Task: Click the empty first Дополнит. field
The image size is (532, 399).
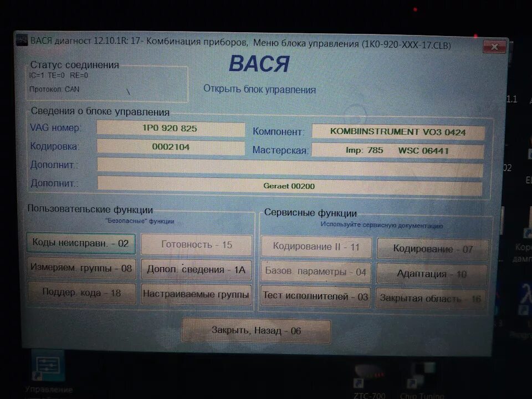Action: coord(290,167)
